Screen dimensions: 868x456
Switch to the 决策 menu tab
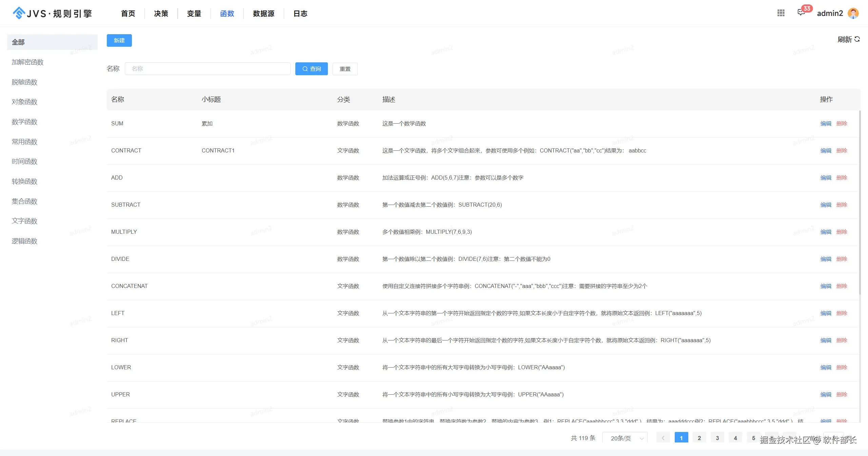[x=161, y=14]
